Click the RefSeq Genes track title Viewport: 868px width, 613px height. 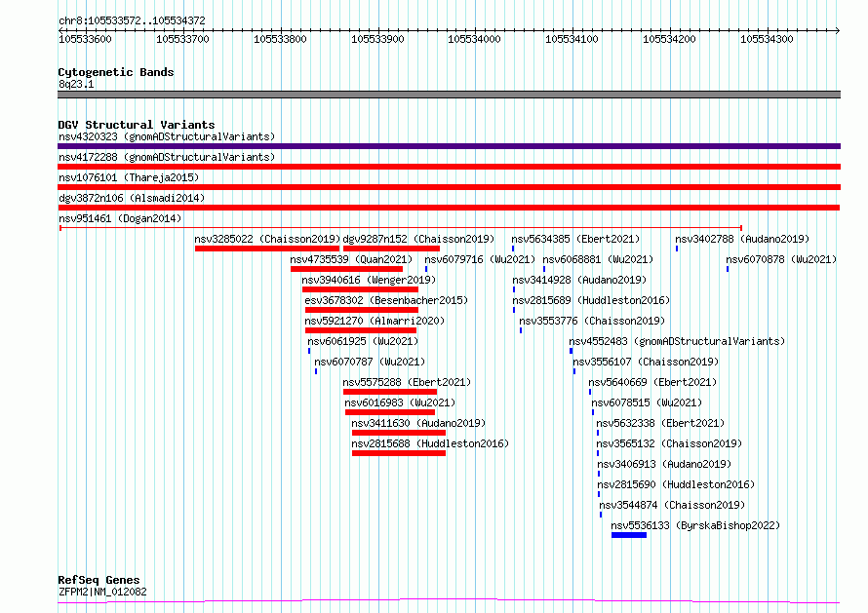99,580
